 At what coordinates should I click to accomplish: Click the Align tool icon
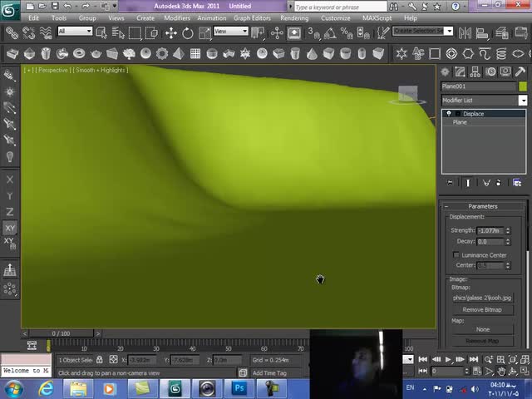coord(482,33)
